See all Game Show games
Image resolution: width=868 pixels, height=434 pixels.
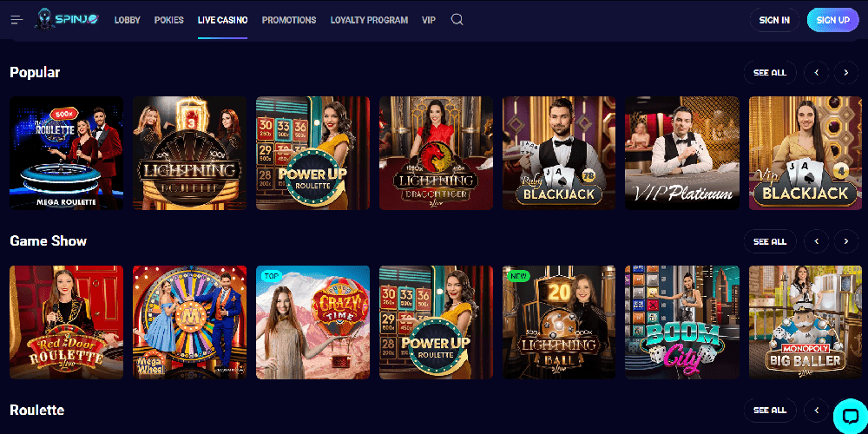[x=770, y=241]
